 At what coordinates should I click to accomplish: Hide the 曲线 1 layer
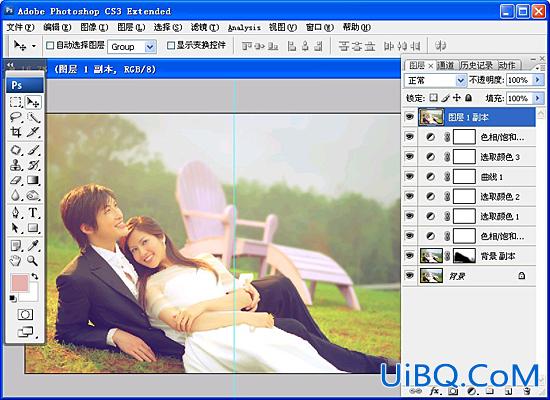coord(410,176)
